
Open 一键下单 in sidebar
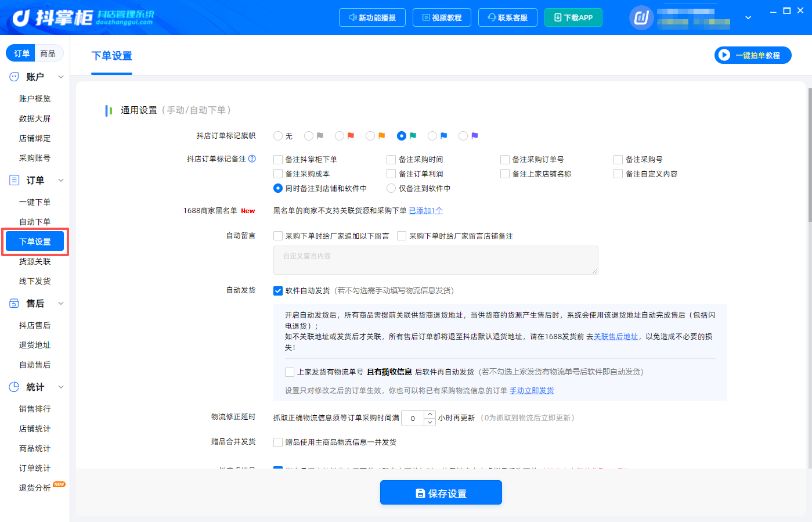[x=35, y=202]
